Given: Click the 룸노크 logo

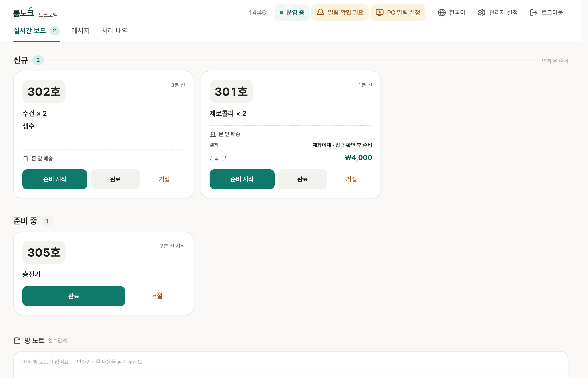Looking at the screenshot, I should pos(24,12).
